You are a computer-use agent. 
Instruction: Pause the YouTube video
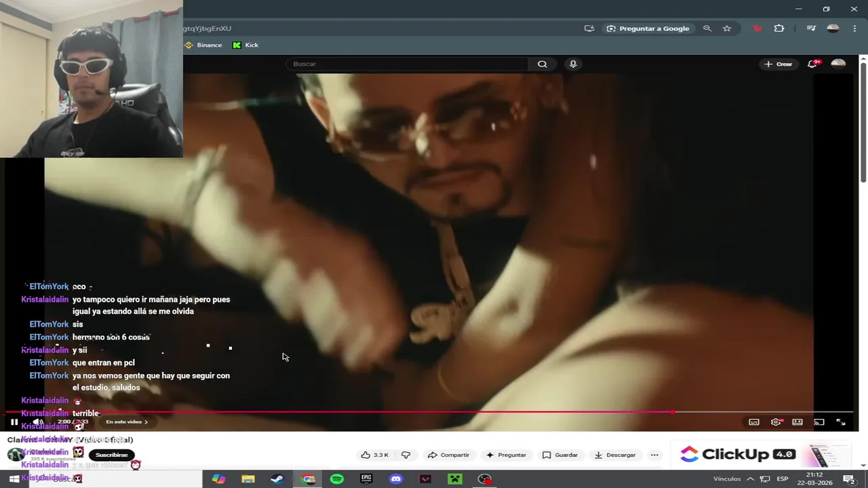[x=14, y=422]
